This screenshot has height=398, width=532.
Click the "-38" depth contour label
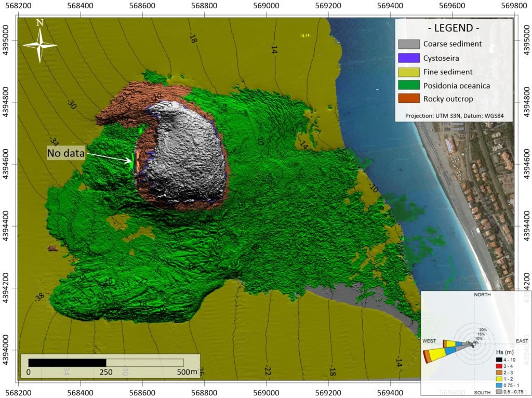tap(39, 298)
